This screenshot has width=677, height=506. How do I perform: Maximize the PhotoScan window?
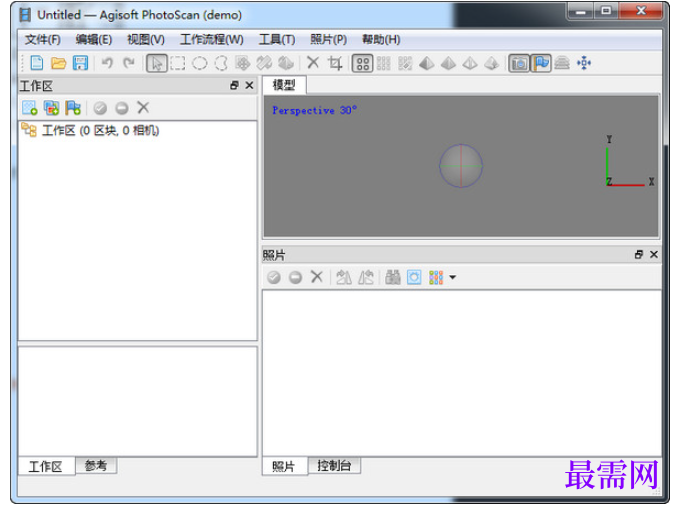(x=606, y=10)
